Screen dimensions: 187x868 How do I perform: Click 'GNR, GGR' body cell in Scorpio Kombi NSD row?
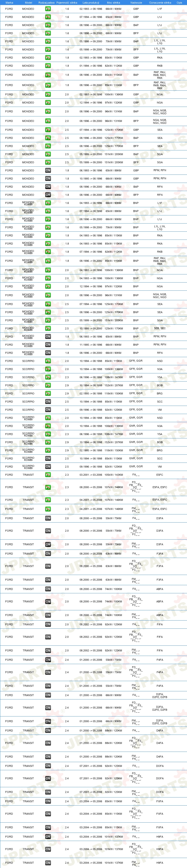[136, 417]
